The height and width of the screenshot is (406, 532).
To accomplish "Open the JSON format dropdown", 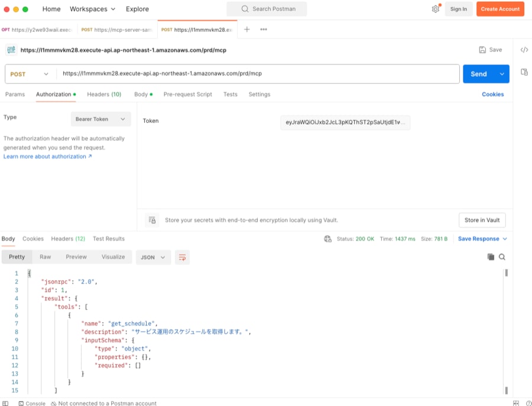I will pyautogui.click(x=153, y=257).
